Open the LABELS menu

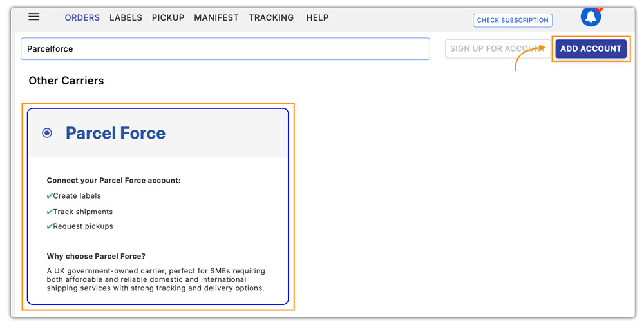point(126,18)
